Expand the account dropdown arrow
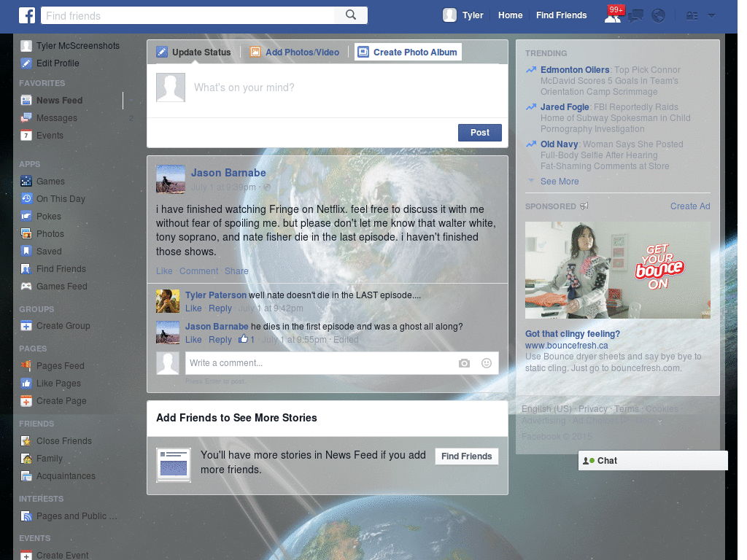The width and height of the screenshot is (747, 560). point(711,16)
